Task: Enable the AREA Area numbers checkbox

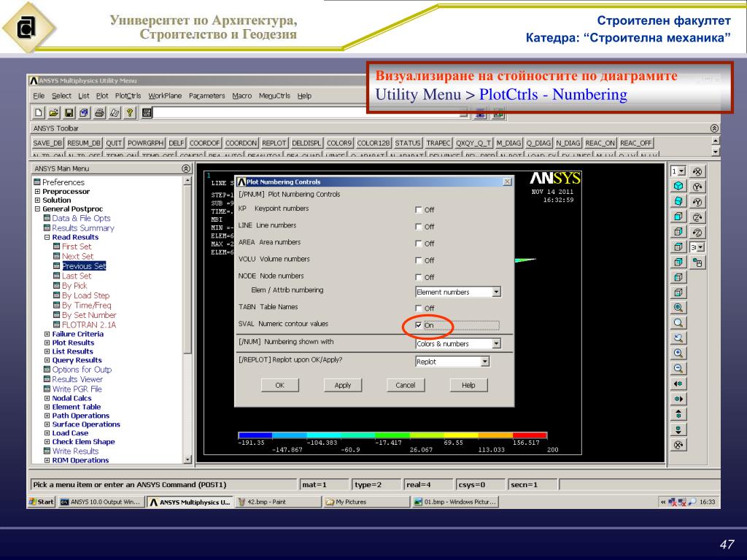Action: (418, 244)
